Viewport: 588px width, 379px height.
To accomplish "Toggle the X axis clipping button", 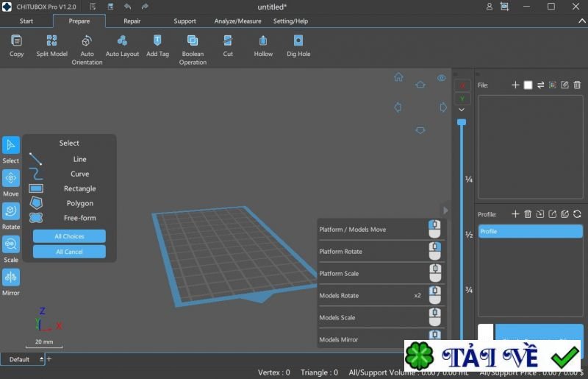I will (462, 85).
